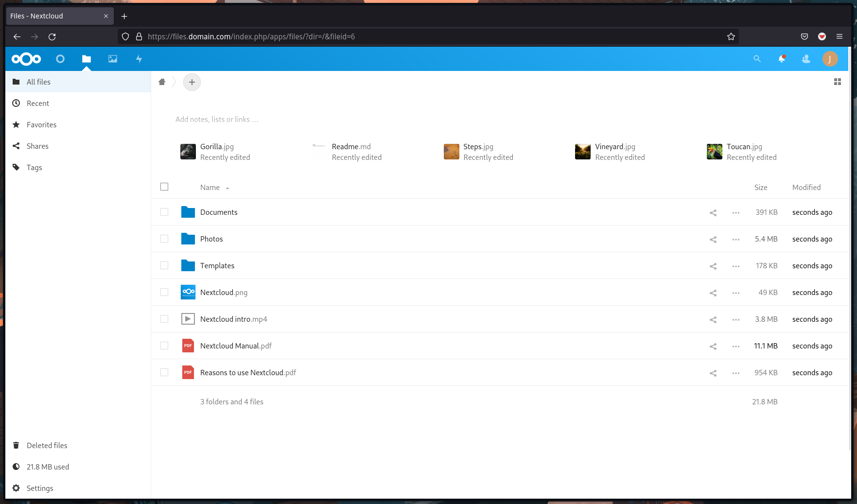This screenshot has height=504, width=857.
Task: Sort by Modified column header
Action: click(x=806, y=188)
